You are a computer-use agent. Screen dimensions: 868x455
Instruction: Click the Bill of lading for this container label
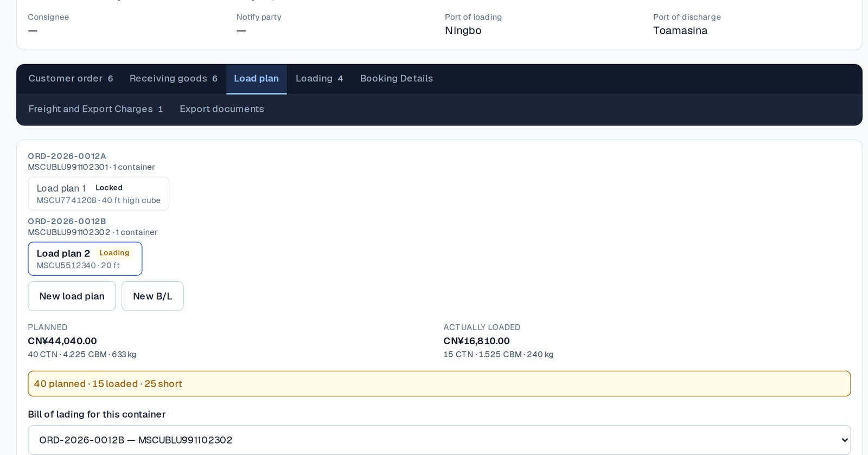click(97, 414)
